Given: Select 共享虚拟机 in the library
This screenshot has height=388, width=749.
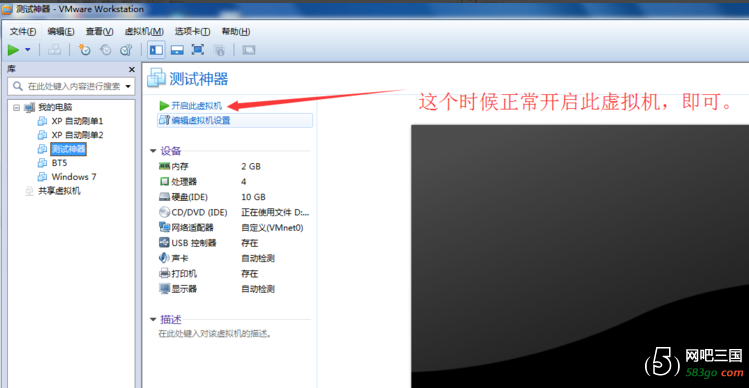Looking at the screenshot, I should (59, 191).
